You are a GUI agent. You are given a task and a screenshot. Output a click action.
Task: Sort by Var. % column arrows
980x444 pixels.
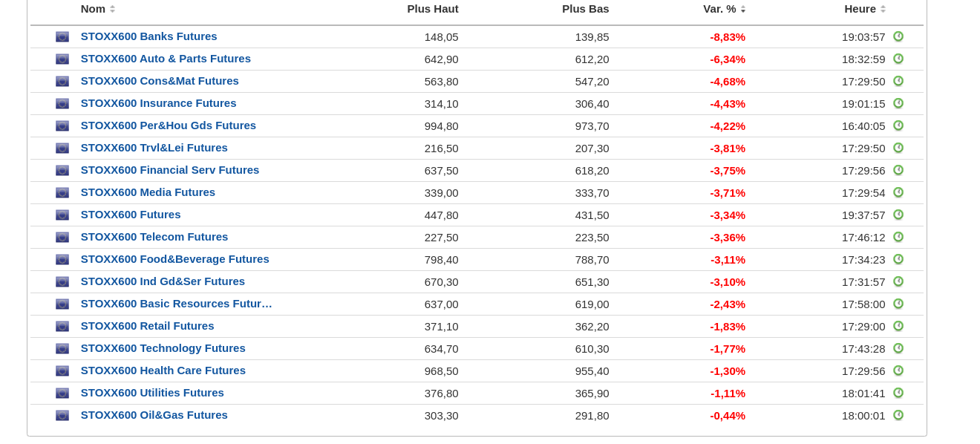(x=743, y=9)
